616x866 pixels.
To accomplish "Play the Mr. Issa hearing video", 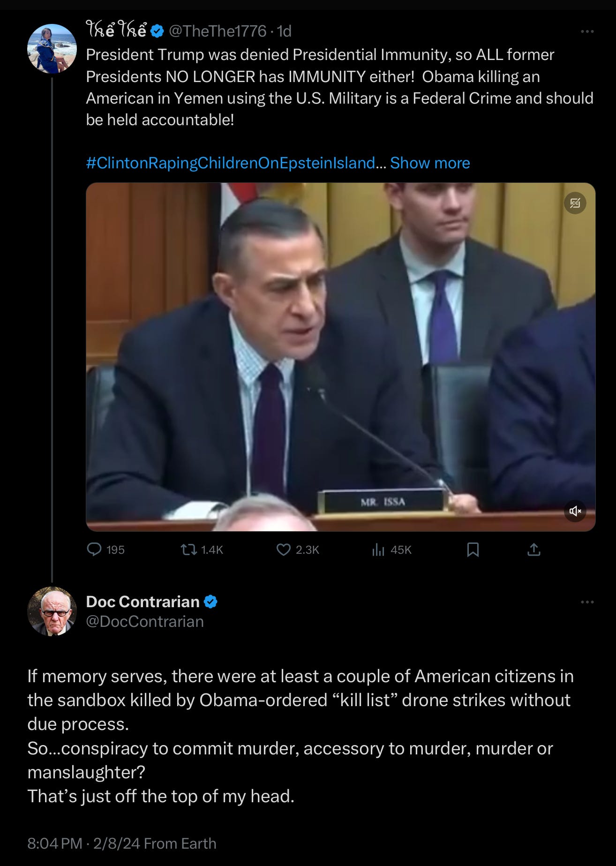I will 341,357.
